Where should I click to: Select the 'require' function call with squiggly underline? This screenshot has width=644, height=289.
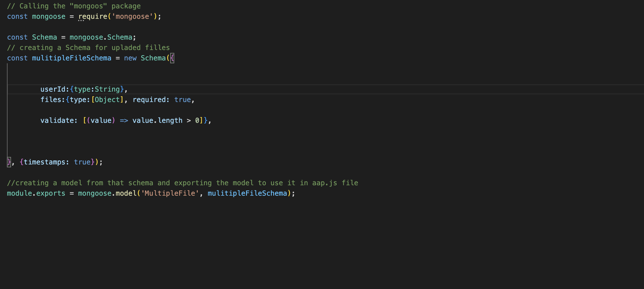[92, 16]
